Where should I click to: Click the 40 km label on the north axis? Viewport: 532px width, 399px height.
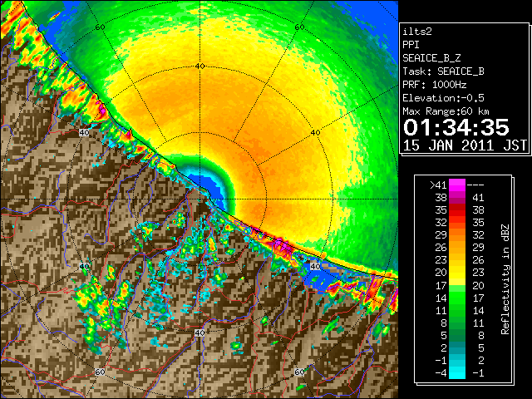199,66
